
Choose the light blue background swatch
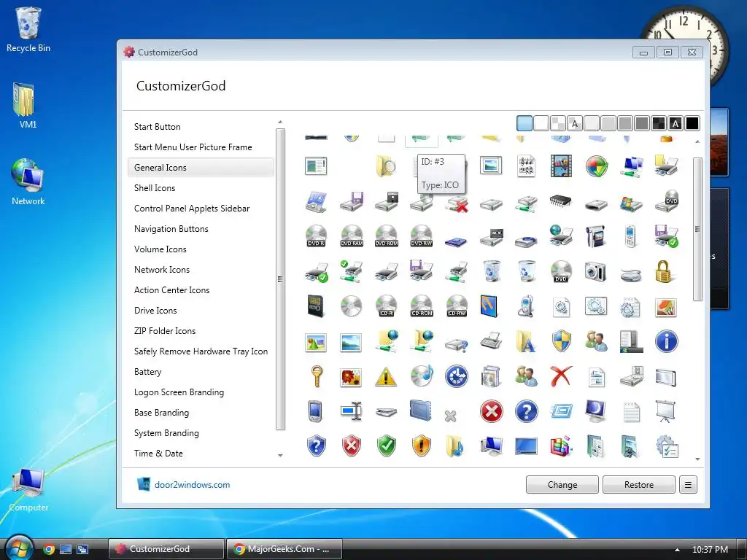coord(525,123)
